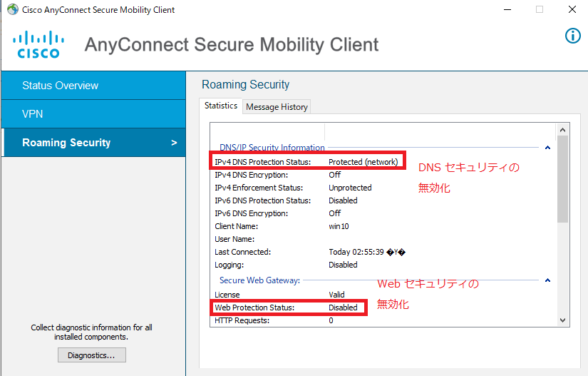Viewport: 588px width, 376px height.
Task: Collapse the DNS/IP Security Information section
Action: pyautogui.click(x=547, y=148)
